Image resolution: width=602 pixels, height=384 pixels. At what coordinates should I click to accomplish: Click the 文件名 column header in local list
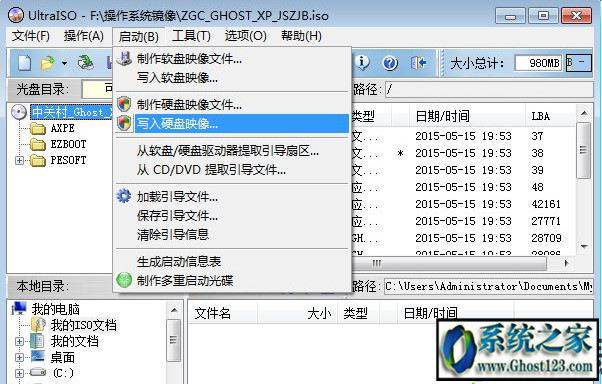click(x=223, y=313)
